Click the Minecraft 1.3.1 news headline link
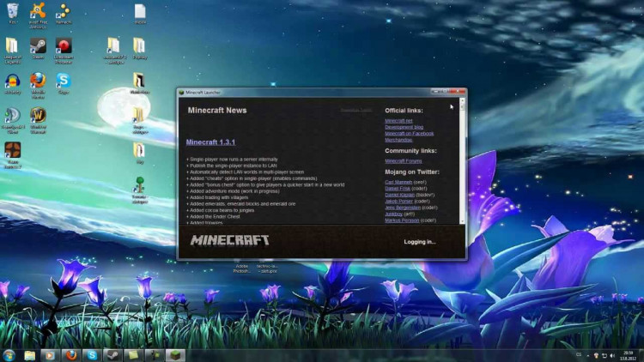644x362 pixels. [210, 142]
